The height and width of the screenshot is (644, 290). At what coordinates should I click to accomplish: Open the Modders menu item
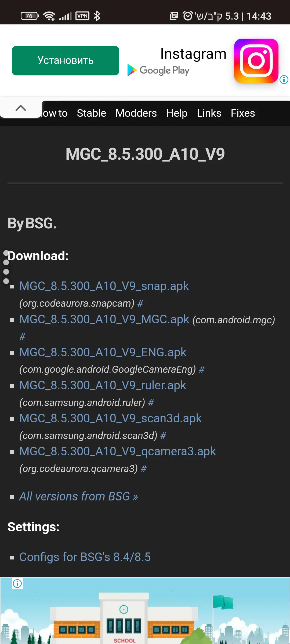pos(136,113)
